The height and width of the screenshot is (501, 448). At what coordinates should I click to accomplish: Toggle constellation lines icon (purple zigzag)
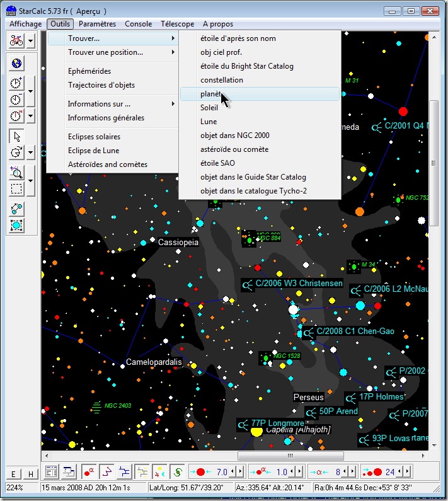(106, 471)
